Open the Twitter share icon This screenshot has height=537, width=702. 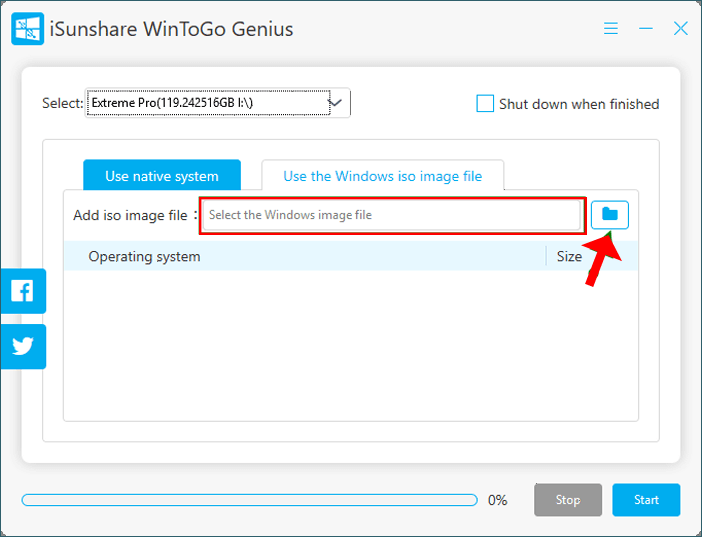click(x=23, y=346)
